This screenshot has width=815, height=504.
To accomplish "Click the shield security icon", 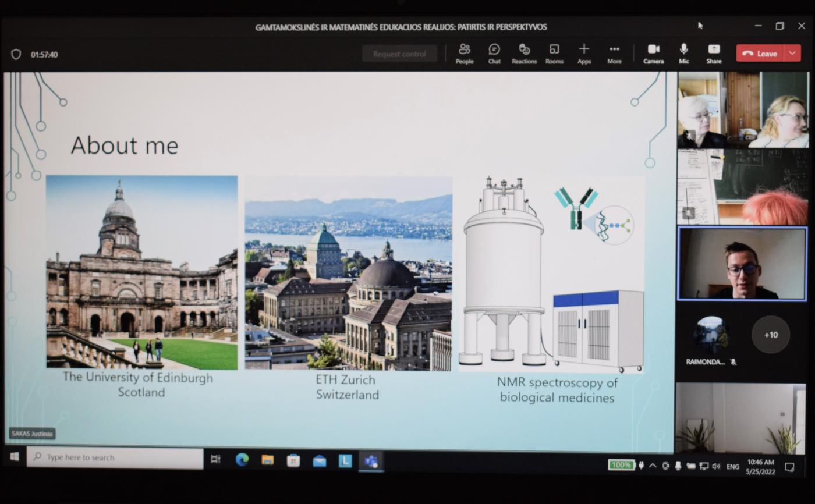I will (x=16, y=54).
